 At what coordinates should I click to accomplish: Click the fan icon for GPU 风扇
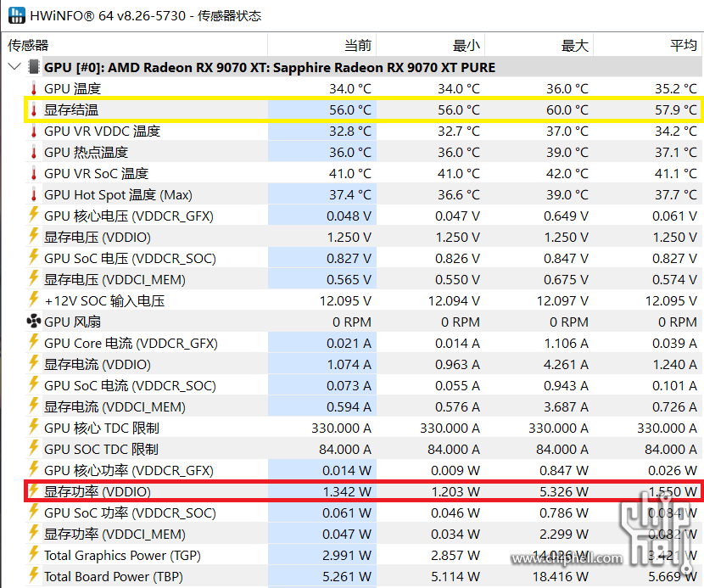click(34, 322)
